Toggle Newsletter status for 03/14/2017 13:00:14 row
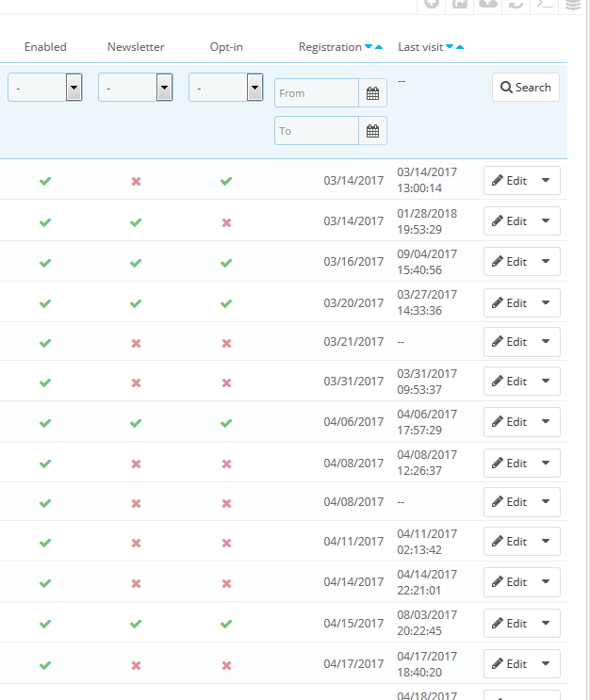The height and width of the screenshot is (700, 590). (x=136, y=181)
